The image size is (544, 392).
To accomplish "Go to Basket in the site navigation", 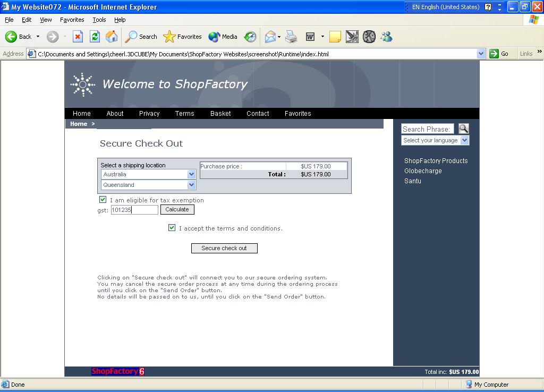I will click(220, 114).
